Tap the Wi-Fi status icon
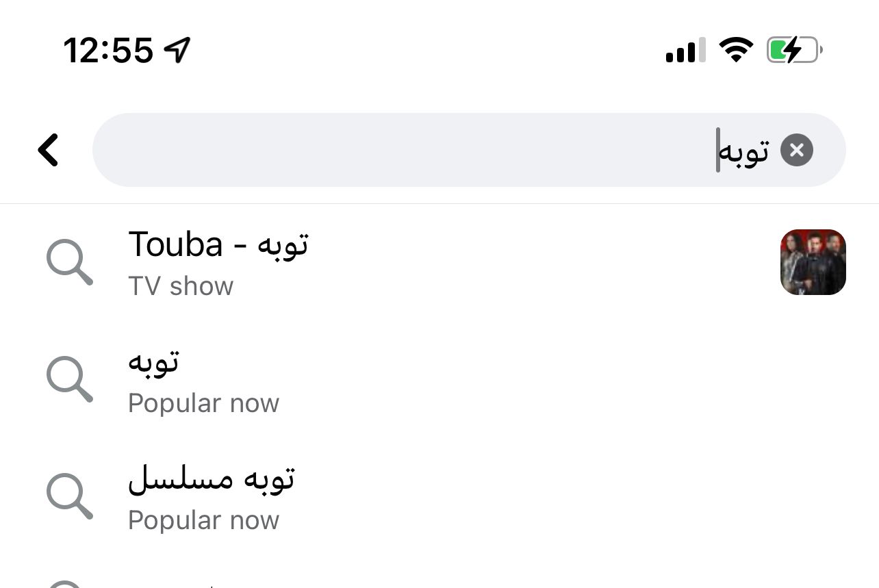Image resolution: width=879 pixels, height=588 pixels. click(736, 50)
